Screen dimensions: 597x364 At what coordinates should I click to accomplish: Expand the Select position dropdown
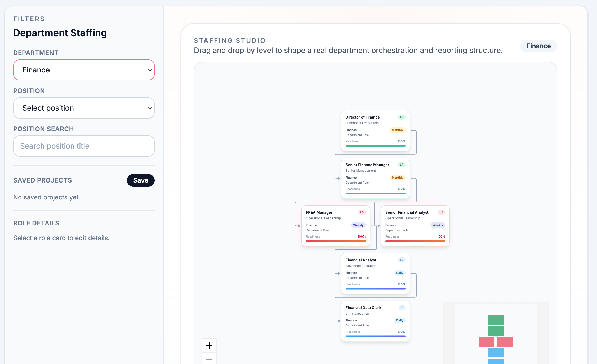[x=84, y=108]
